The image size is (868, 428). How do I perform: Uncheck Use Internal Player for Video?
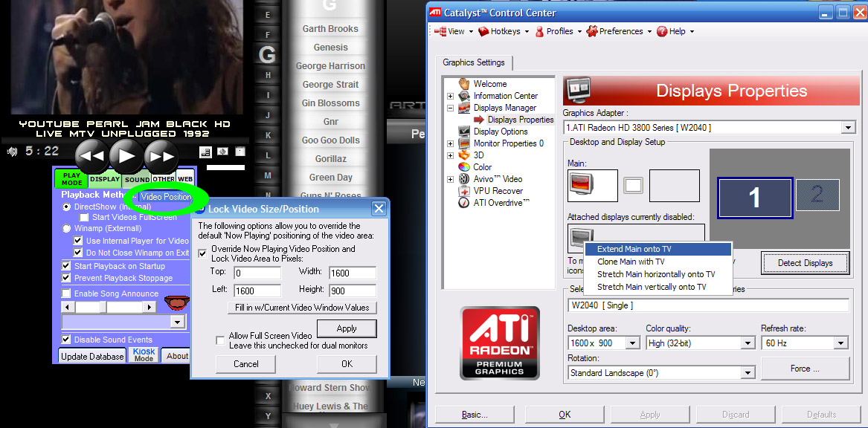click(x=78, y=241)
